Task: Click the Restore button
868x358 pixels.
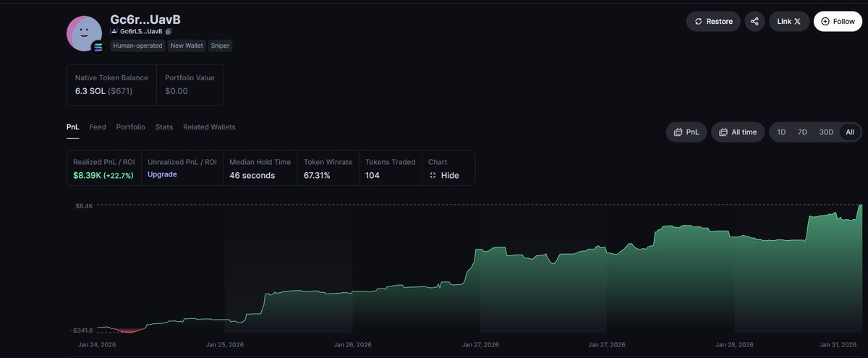Action: tap(713, 21)
